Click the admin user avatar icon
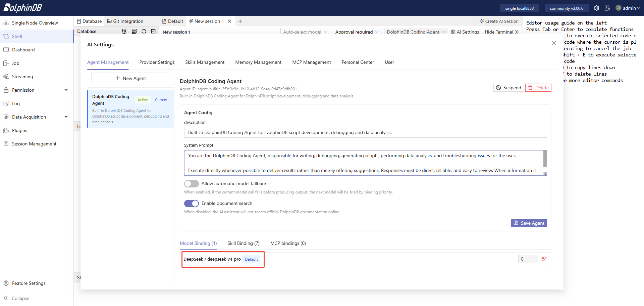This screenshot has height=306, width=644. coord(619,8)
